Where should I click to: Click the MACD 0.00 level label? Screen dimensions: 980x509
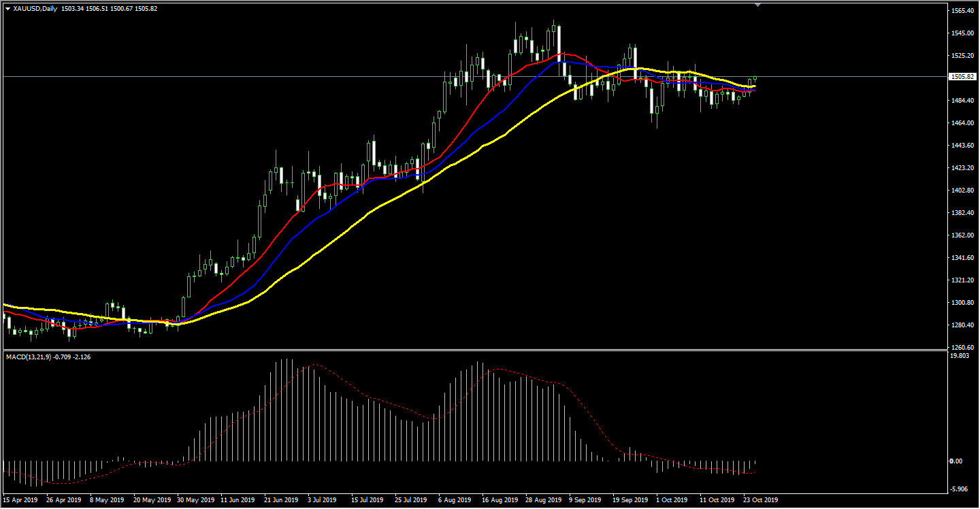click(x=955, y=461)
